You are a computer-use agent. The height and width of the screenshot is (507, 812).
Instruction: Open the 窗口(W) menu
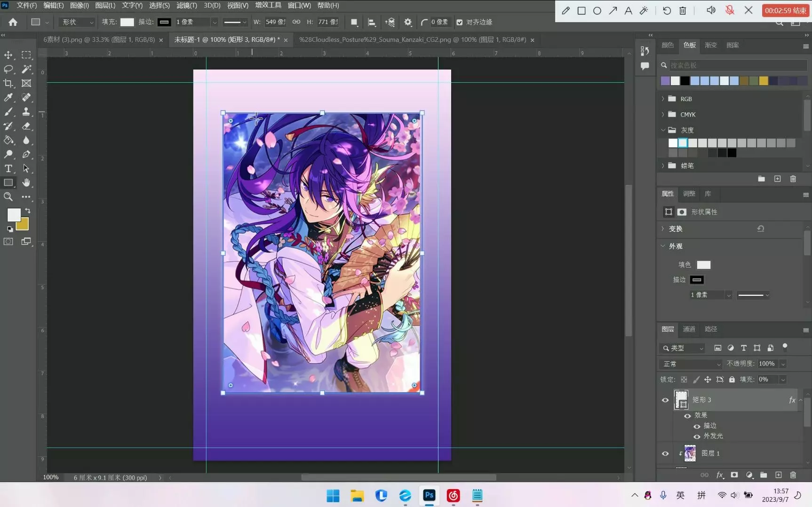click(299, 5)
